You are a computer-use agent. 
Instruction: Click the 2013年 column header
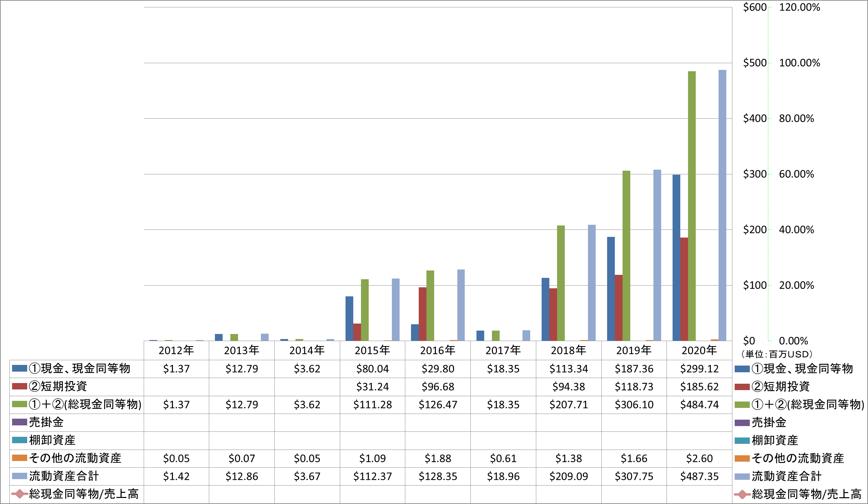[241, 350]
